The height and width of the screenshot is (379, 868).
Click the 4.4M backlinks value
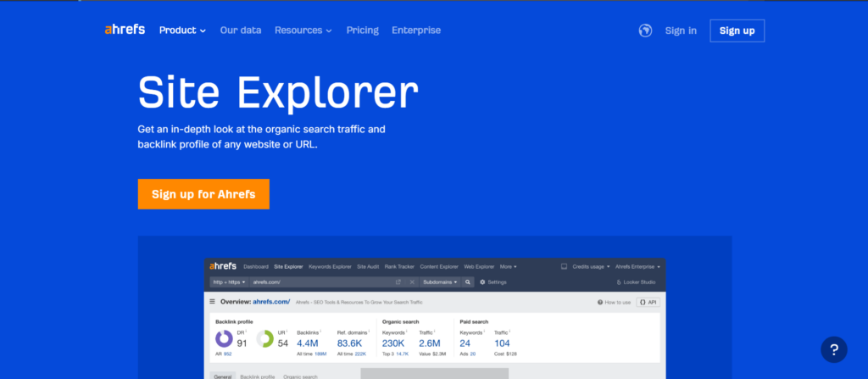(x=308, y=343)
